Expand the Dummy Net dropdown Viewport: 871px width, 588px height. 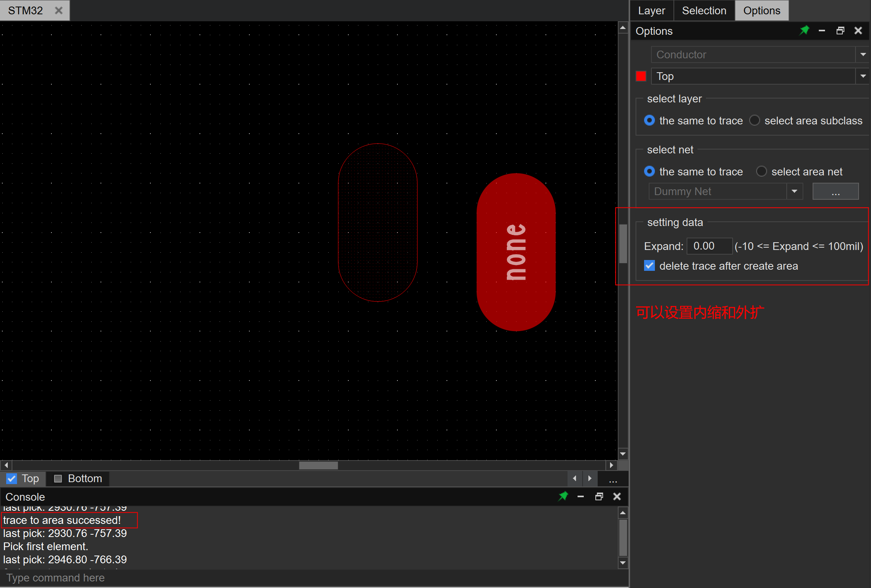click(x=794, y=191)
